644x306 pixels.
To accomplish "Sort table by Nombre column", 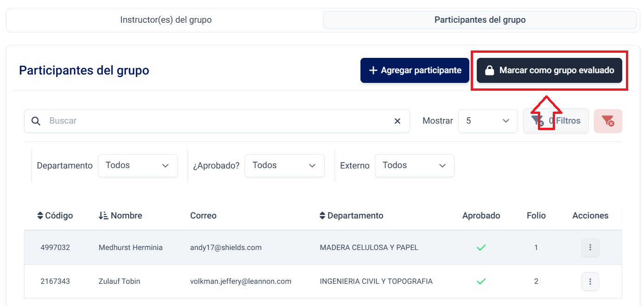I will click(x=120, y=216).
